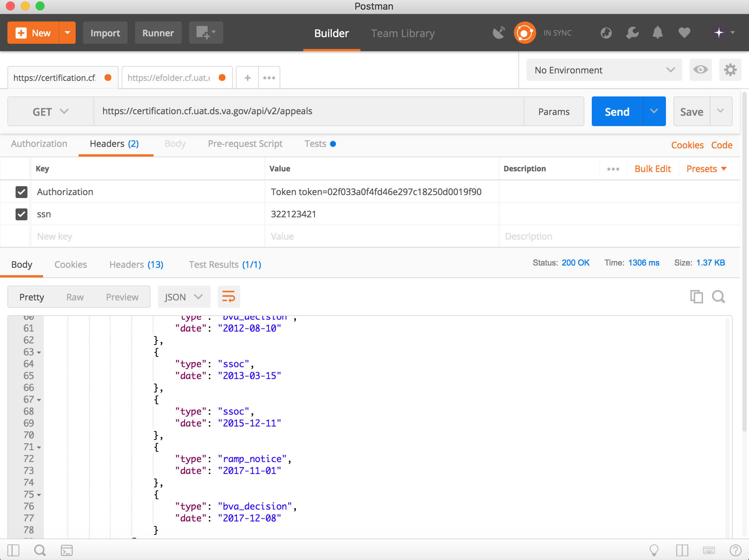
Task: Open the GET method dropdown
Action: click(51, 111)
